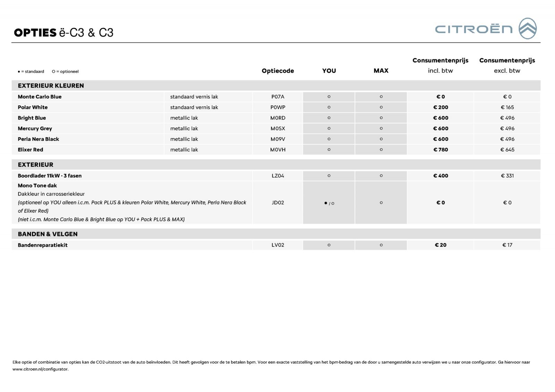Click option code M09V
Image resolution: width=555 pixels, height=392 pixels.
coord(278,139)
